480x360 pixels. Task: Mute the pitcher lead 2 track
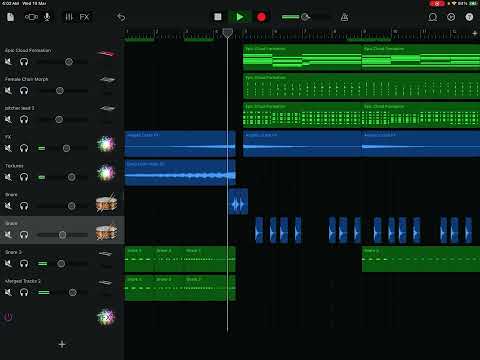(x=8, y=119)
